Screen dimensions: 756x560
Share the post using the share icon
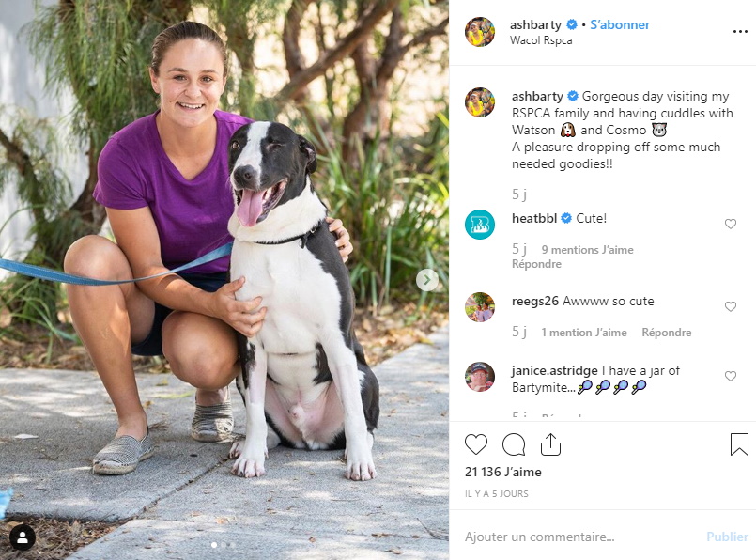(550, 444)
